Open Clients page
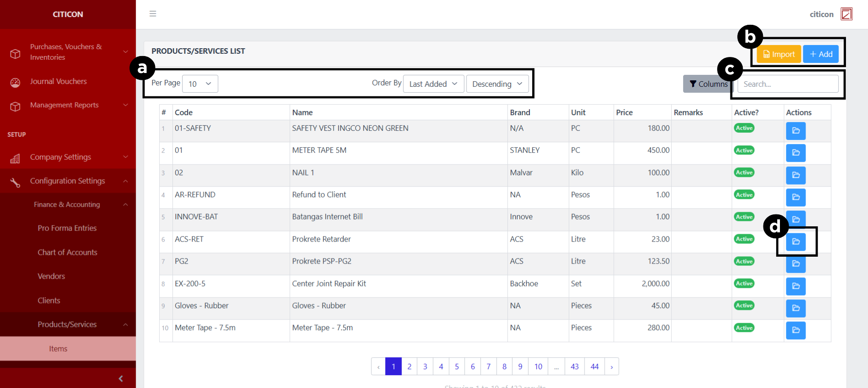The width and height of the screenshot is (868, 388). [x=49, y=300]
